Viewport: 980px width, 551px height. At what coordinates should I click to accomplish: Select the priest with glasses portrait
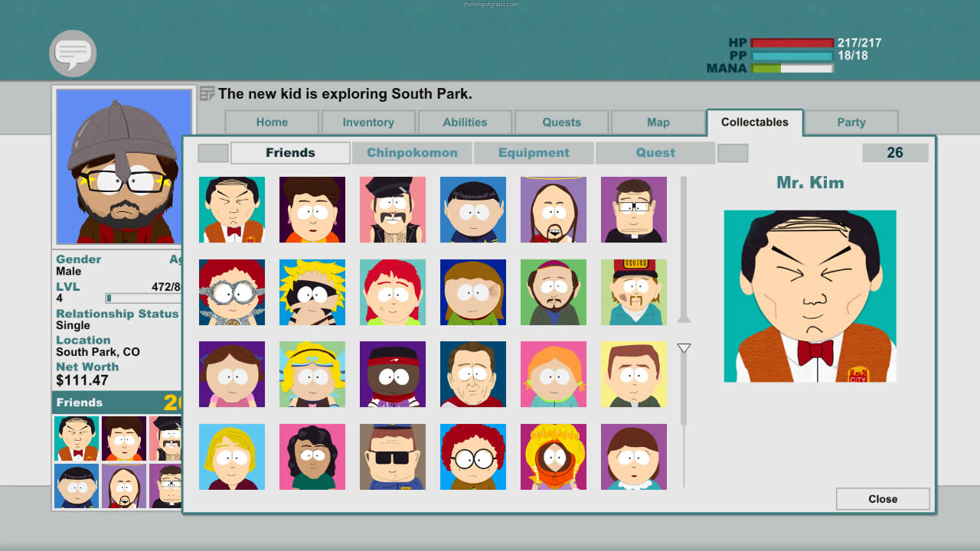point(634,210)
